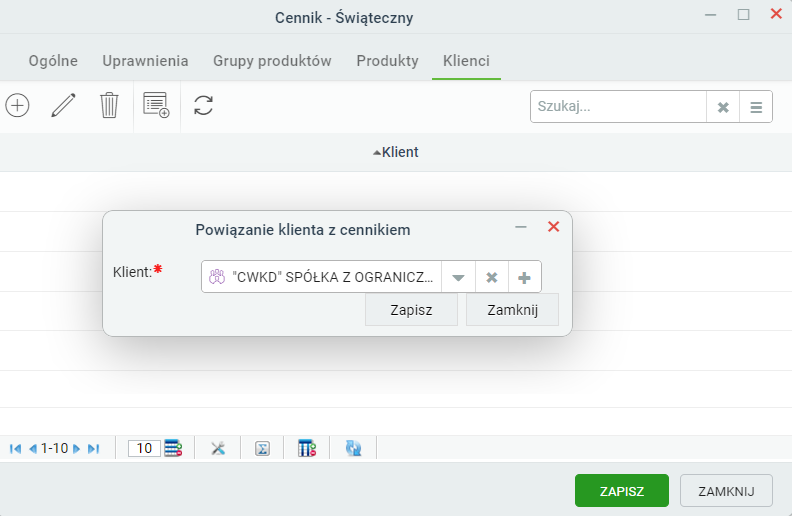The width and height of the screenshot is (792, 516).
Task: Open the search options hamburger menu
Action: tap(756, 107)
